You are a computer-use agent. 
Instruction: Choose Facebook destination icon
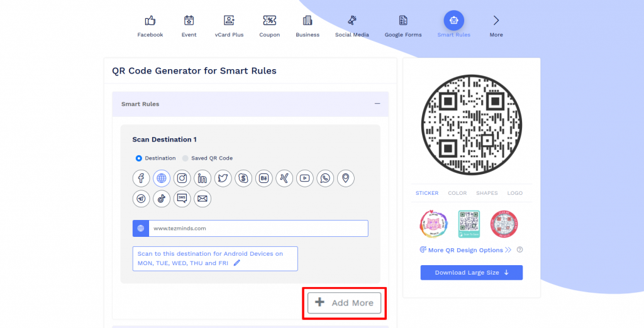pyautogui.click(x=141, y=178)
